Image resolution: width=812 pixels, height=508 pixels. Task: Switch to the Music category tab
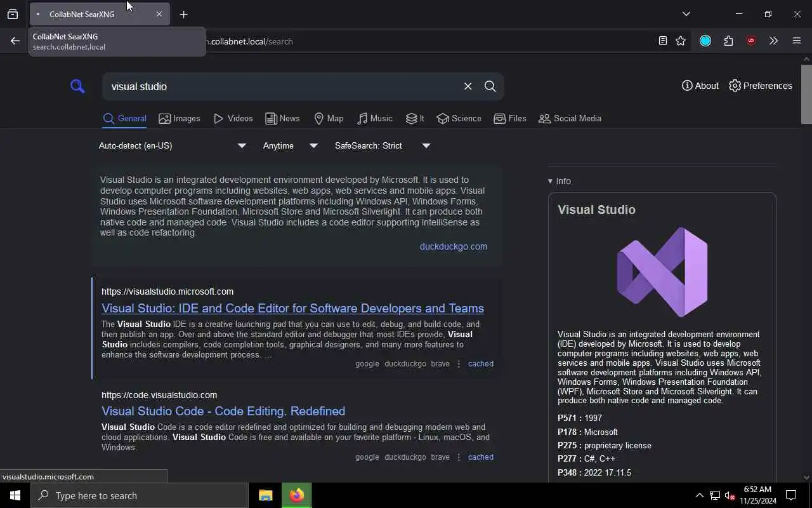tap(374, 118)
